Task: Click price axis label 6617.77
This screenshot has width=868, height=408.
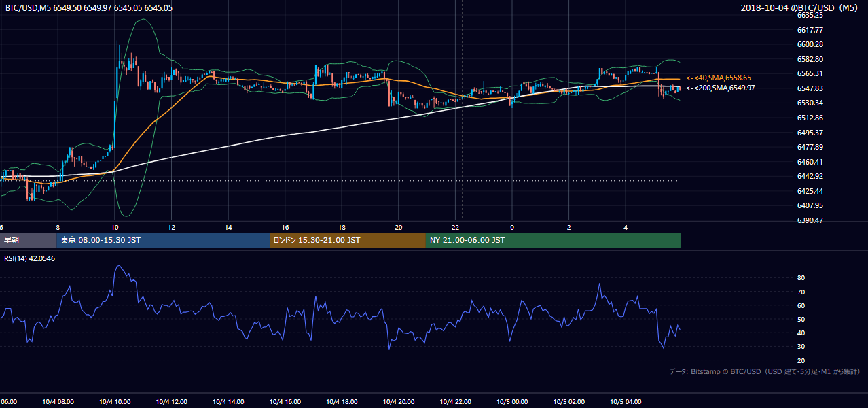Action: click(x=810, y=30)
